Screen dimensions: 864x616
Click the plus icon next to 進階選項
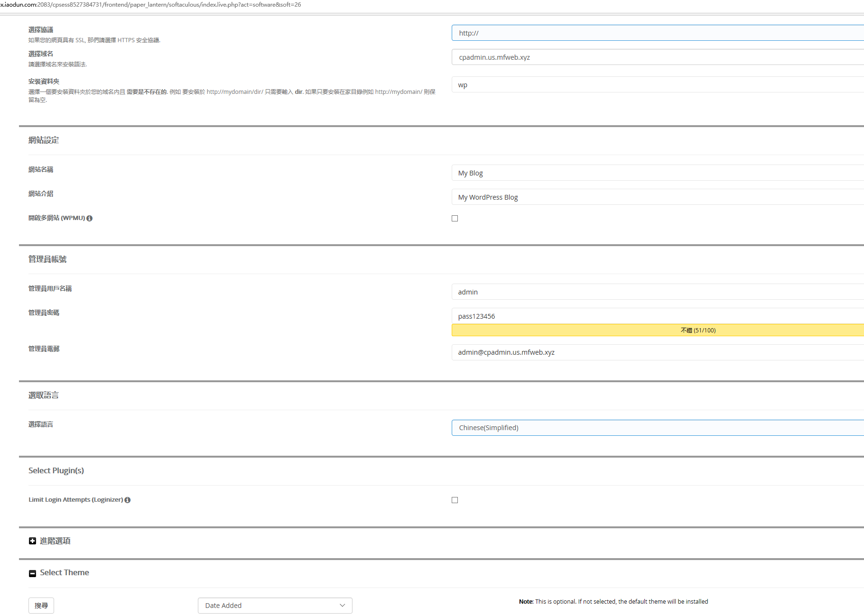pyautogui.click(x=32, y=541)
